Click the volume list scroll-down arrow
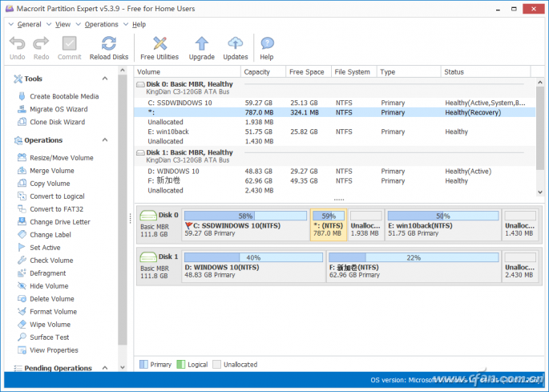549x392 pixels. [x=540, y=192]
